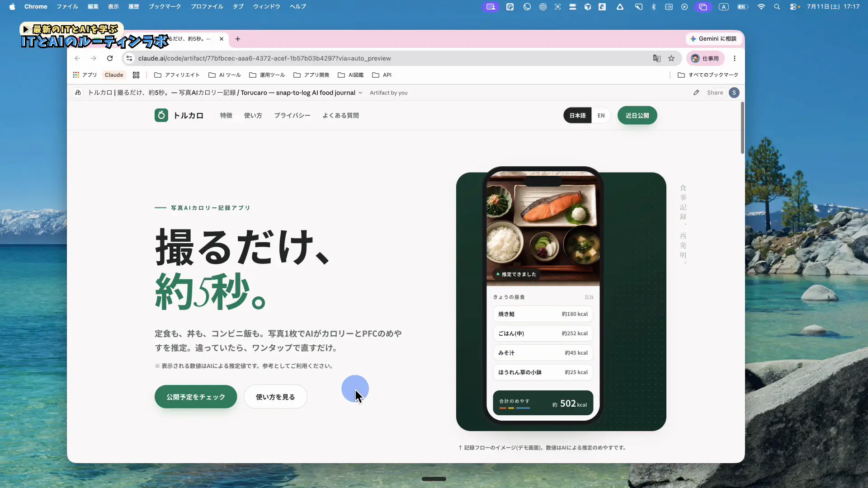This screenshot has height=488, width=868.
Task: Reload the page
Action: (110, 58)
